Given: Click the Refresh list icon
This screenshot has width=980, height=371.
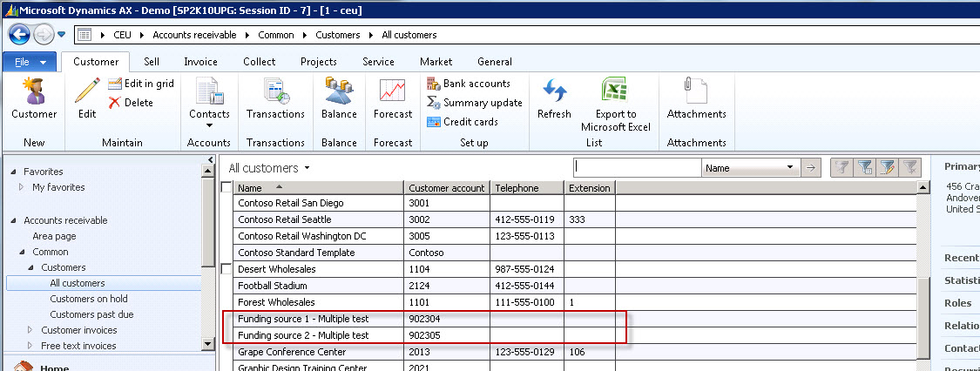Looking at the screenshot, I should [x=554, y=91].
